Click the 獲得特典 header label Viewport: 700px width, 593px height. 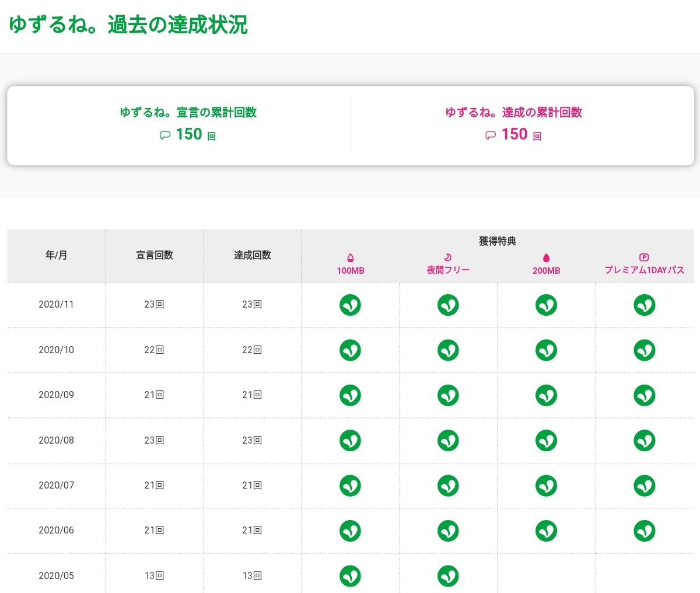498,241
